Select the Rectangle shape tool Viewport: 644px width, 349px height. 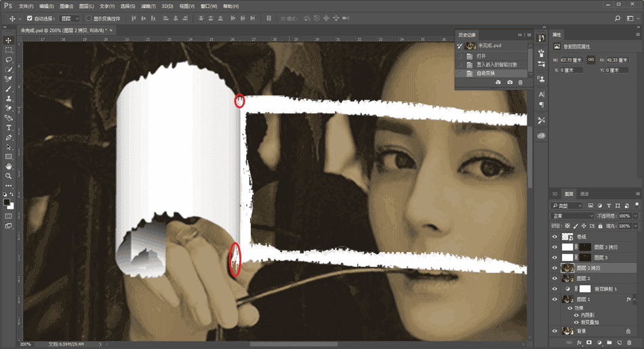click(x=9, y=157)
